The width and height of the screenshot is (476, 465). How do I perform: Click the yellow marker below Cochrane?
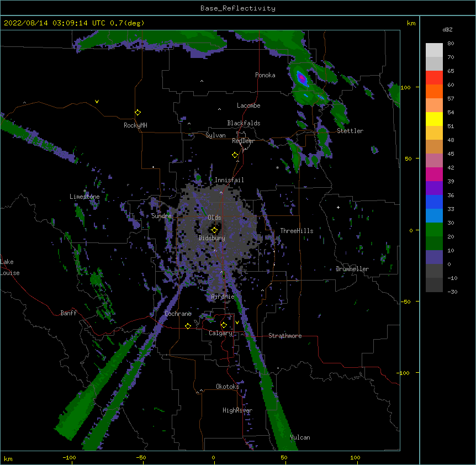pyautogui.click(x=188, y=326)
